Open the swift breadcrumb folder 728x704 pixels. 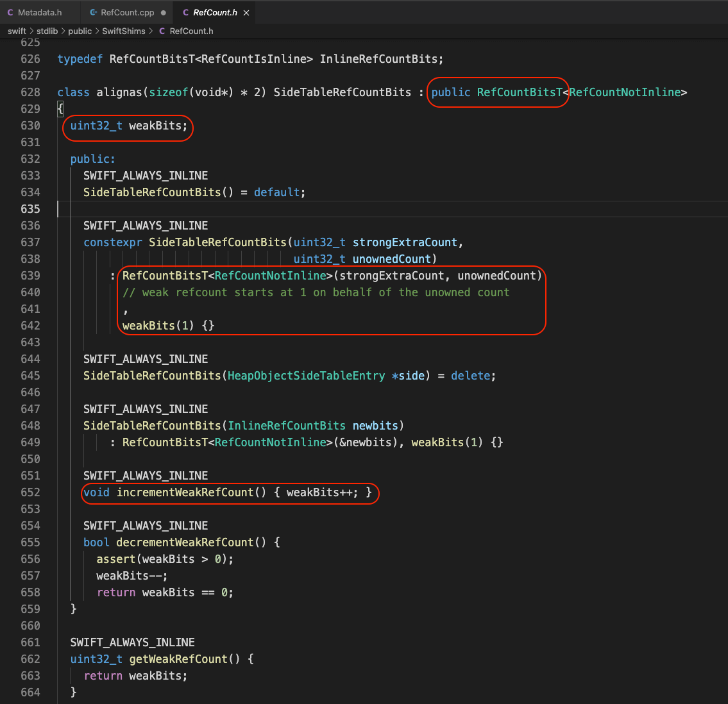click(x=17, y=31)
